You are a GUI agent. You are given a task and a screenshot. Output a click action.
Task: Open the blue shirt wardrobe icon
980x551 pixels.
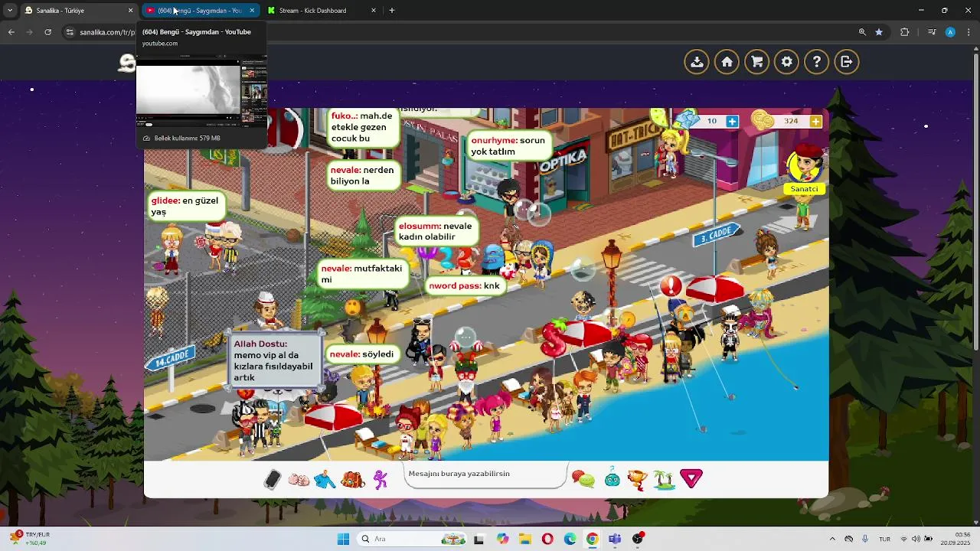(x=325, y=480)
